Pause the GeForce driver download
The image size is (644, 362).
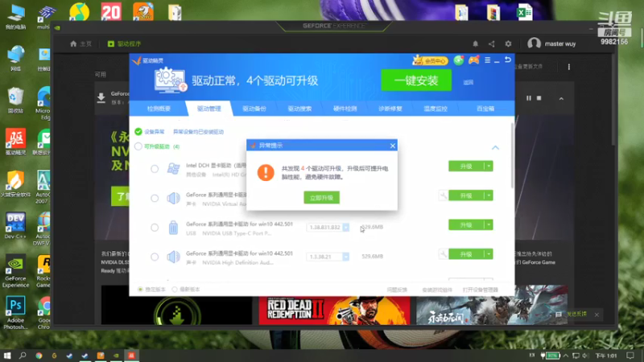tap(529, 98)
